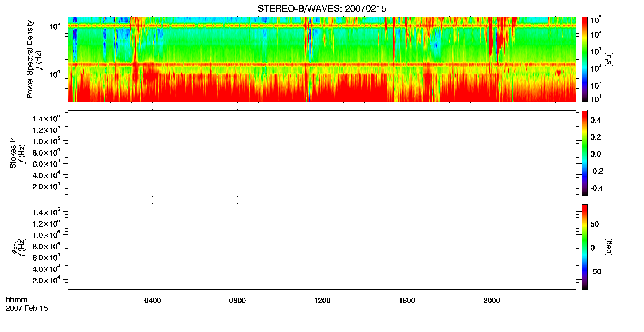The height and width of the screenshot is (332, 644).
Task: Click the [sfu] unit label
Action: (x=609, y=59)
